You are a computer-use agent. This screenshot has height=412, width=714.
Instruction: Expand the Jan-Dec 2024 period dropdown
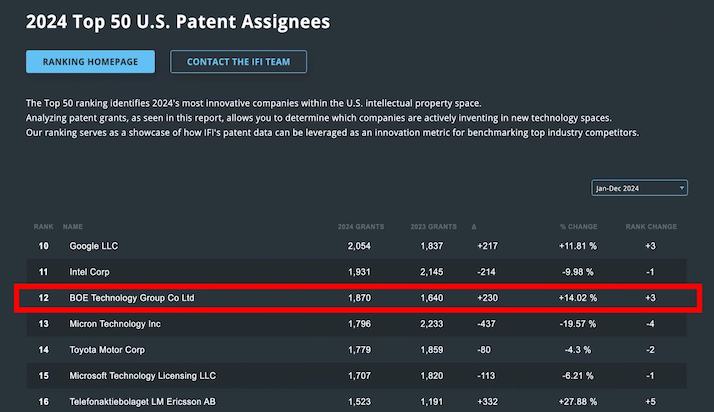639,188
